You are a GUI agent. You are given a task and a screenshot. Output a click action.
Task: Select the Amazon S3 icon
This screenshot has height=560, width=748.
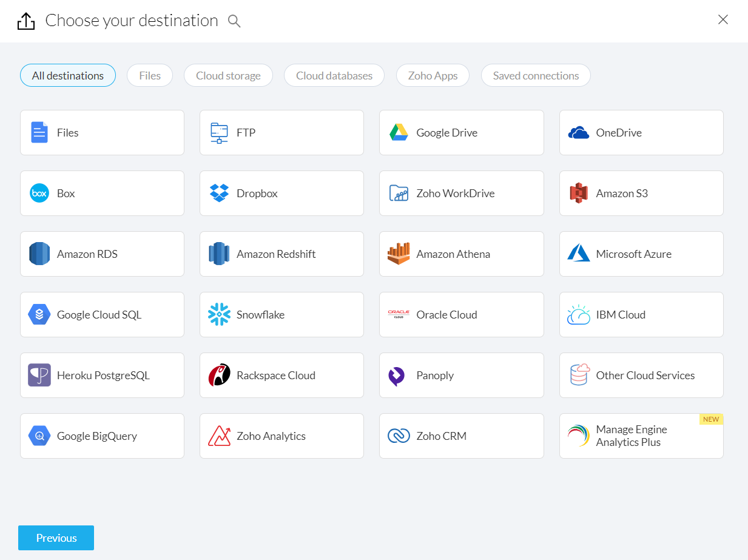tap(579, 193)
